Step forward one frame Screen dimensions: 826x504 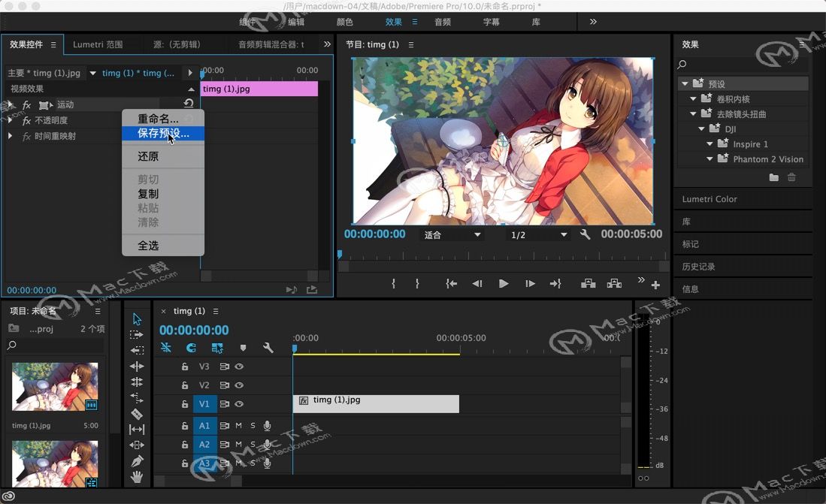click(x=530, y=284)
